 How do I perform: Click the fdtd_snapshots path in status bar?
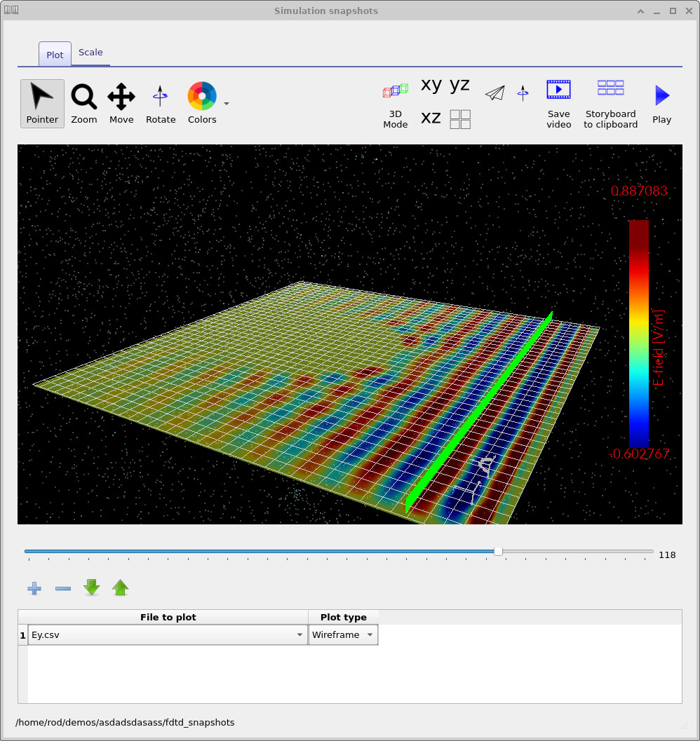(125, 722)
